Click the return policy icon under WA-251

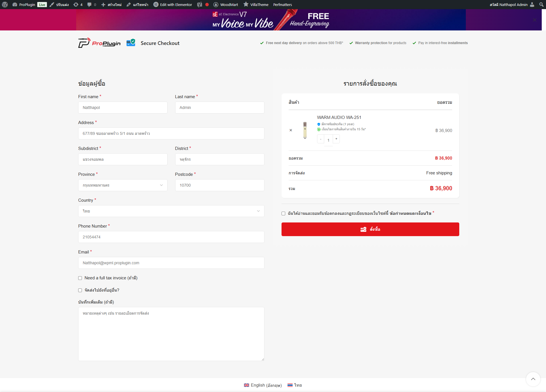coord(319,129)
